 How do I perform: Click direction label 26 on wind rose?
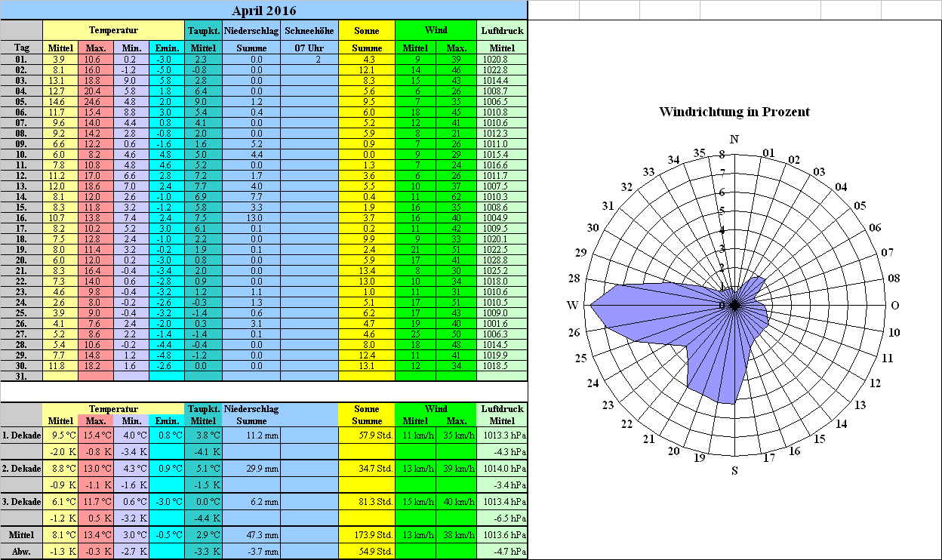[575, 333]
